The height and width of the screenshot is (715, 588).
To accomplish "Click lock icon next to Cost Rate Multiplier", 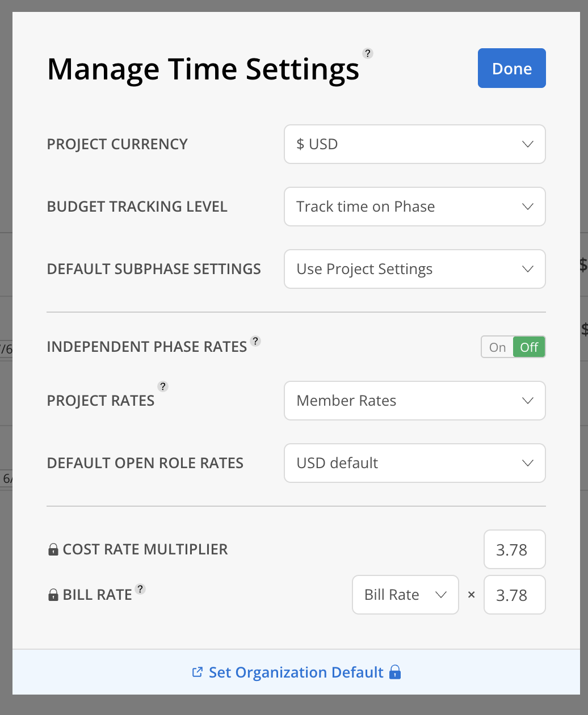I will click(53, 549).
